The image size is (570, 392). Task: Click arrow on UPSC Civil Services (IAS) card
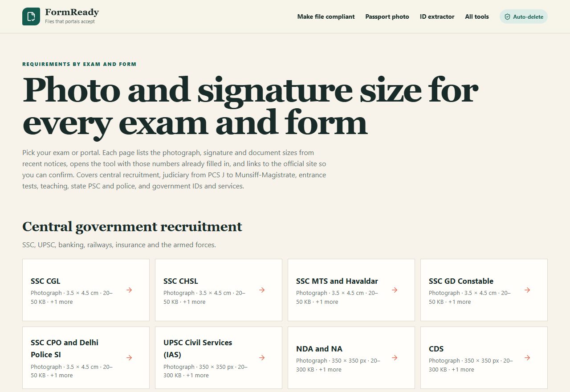point(262,358)
